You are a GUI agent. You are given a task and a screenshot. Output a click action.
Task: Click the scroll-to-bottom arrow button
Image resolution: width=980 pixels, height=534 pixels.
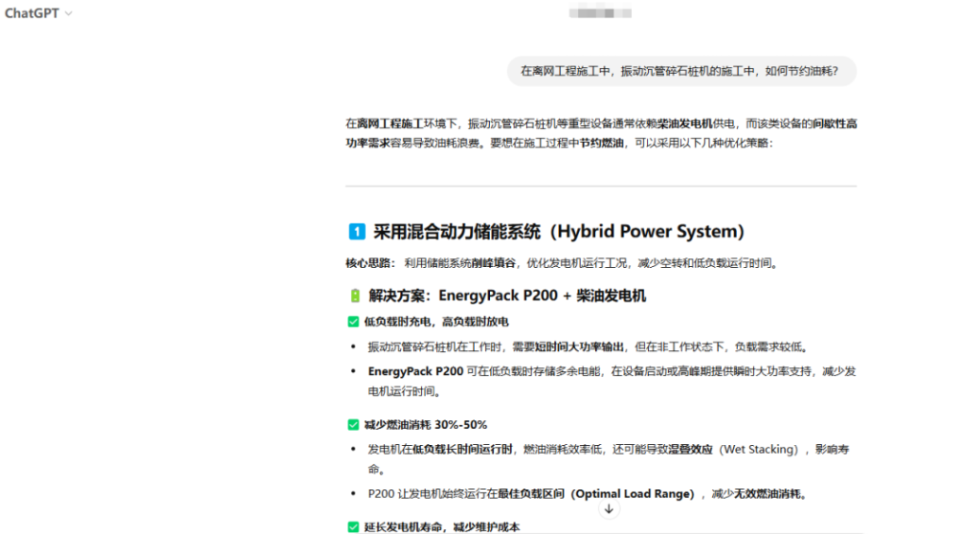pyautogui.click(x=609, y=509)
